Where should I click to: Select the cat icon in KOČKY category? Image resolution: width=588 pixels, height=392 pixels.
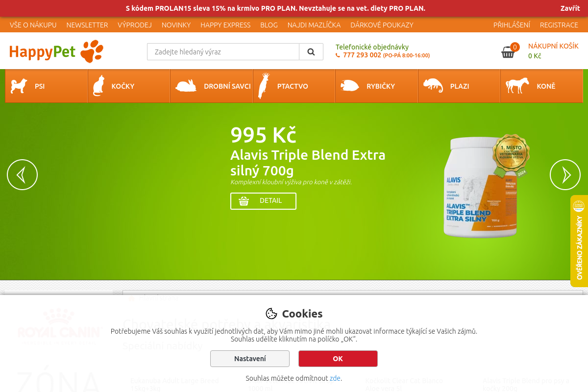99,86
